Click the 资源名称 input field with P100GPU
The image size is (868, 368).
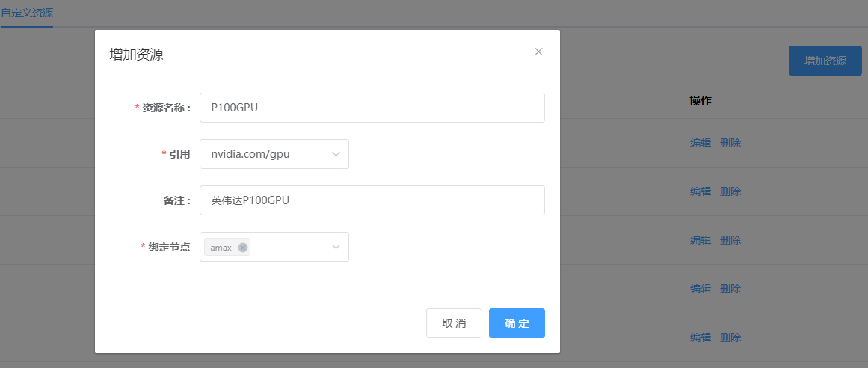coord(372,108)
